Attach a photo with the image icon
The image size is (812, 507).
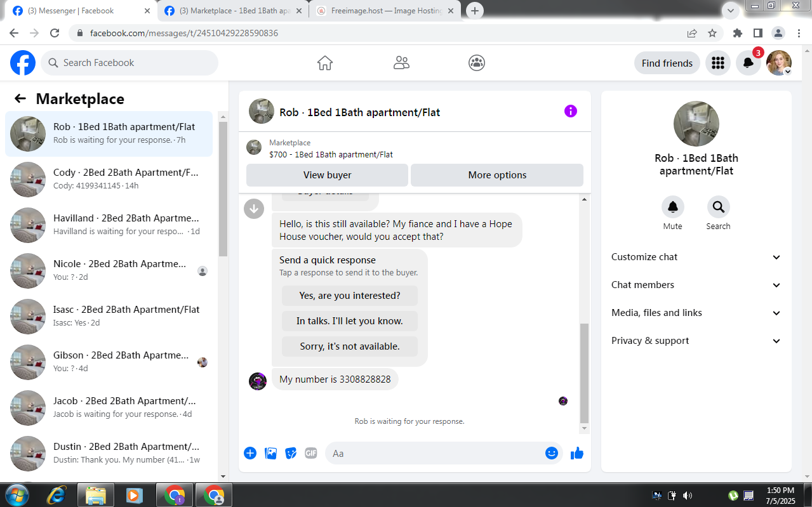270,453
